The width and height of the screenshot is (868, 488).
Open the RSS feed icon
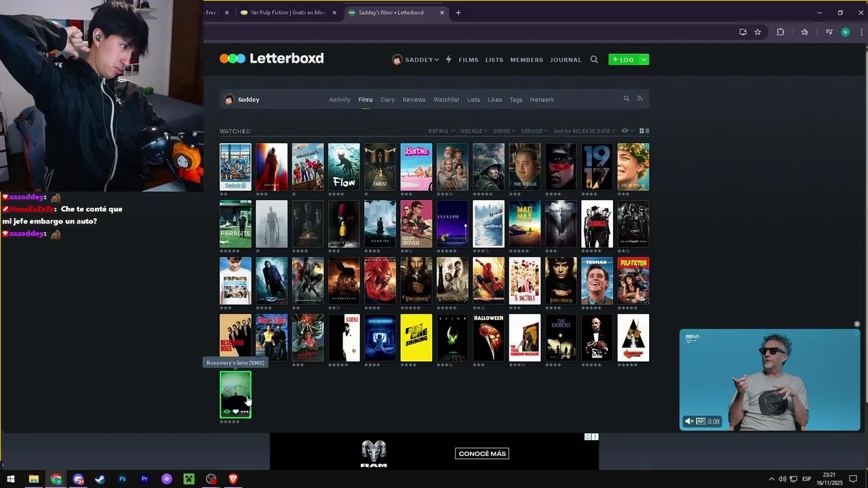[x=639, y=99]
